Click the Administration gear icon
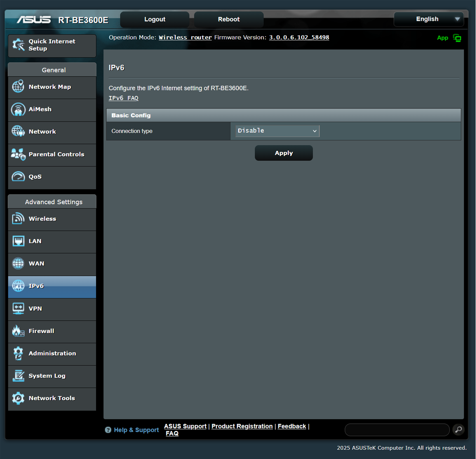The height and width of the screenshot is (459, 476). [x=18, y=353]
